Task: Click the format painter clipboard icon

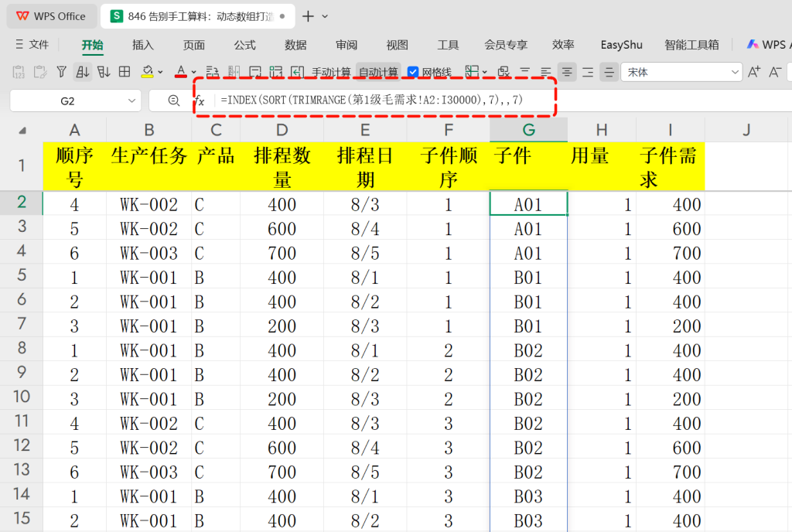Action: click(x=40, y=72)
